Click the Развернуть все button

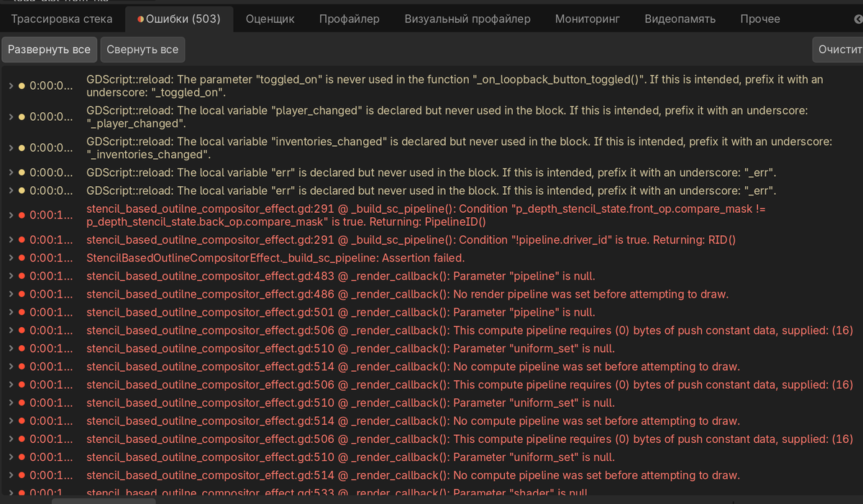(49, 50)
